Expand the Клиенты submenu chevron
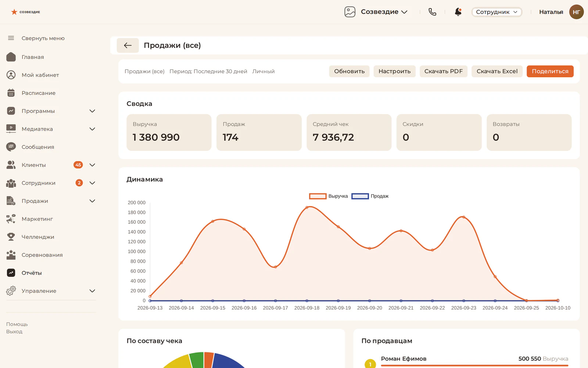 (92, 165)
